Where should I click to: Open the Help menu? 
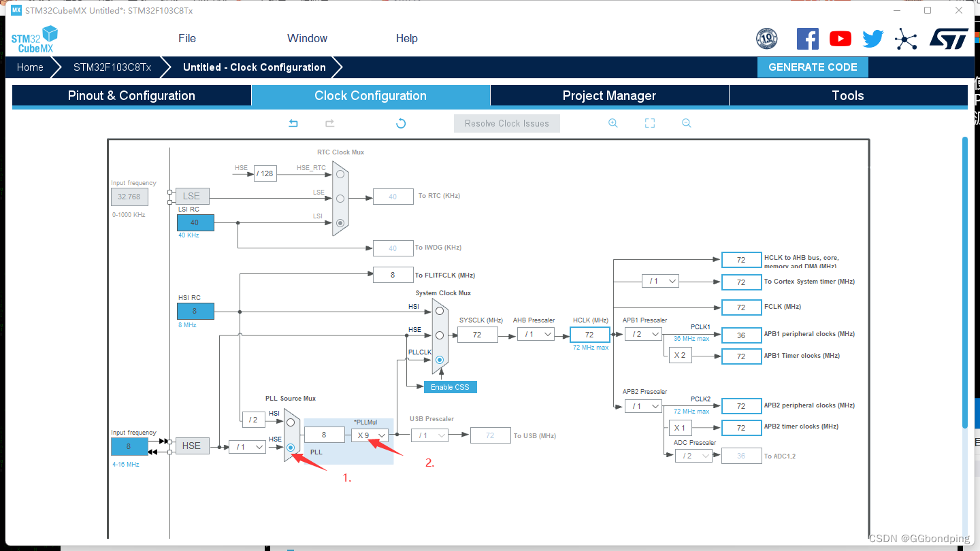coord(407,38)
